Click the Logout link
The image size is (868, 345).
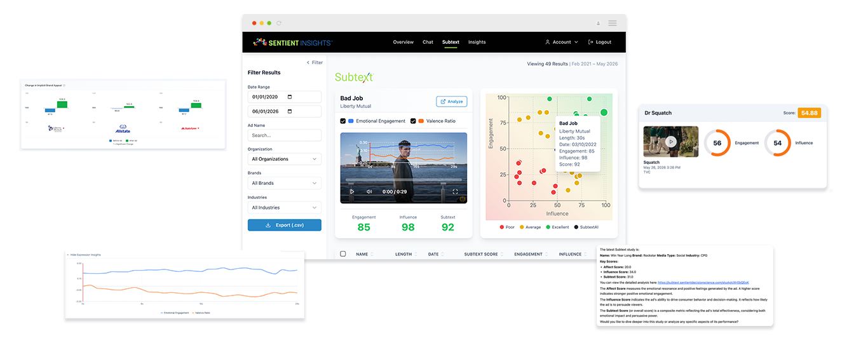[600, 42]
